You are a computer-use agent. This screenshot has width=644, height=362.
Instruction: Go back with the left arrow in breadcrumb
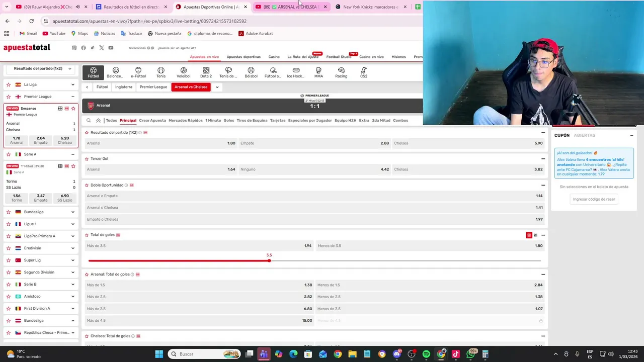coord(87,87)
